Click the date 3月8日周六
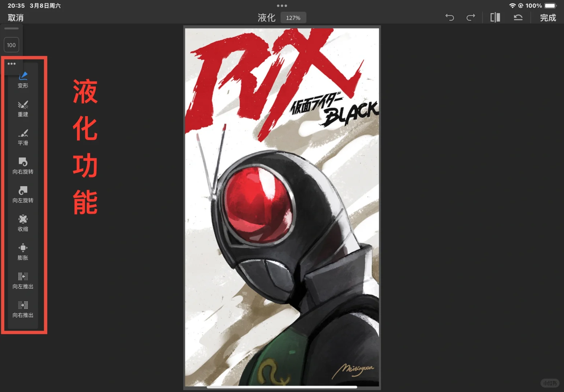Viewport: 564px width, 392px height. (45, 5)
